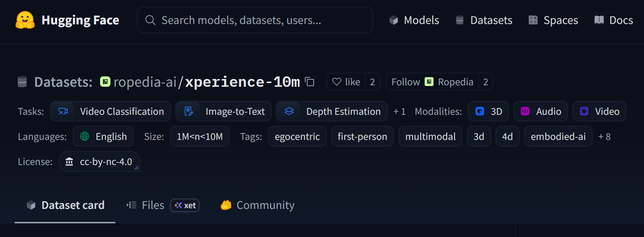Copy dataset name with the copy icon
The image size is (644, 237).
tap(309, 82)
